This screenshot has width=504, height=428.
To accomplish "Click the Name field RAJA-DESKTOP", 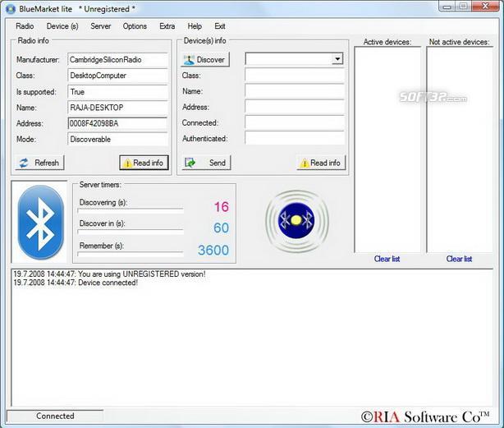I will coord(117,108).
